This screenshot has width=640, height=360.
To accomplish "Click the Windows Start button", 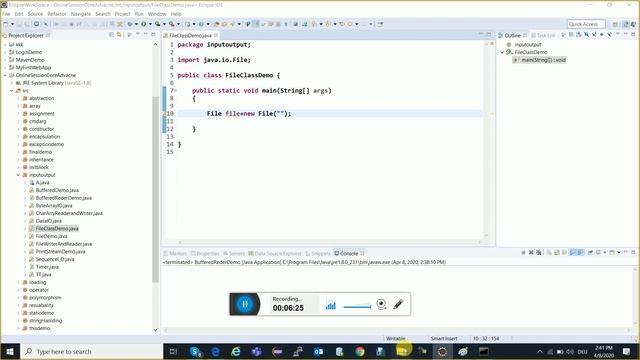I will coord(10,351).
